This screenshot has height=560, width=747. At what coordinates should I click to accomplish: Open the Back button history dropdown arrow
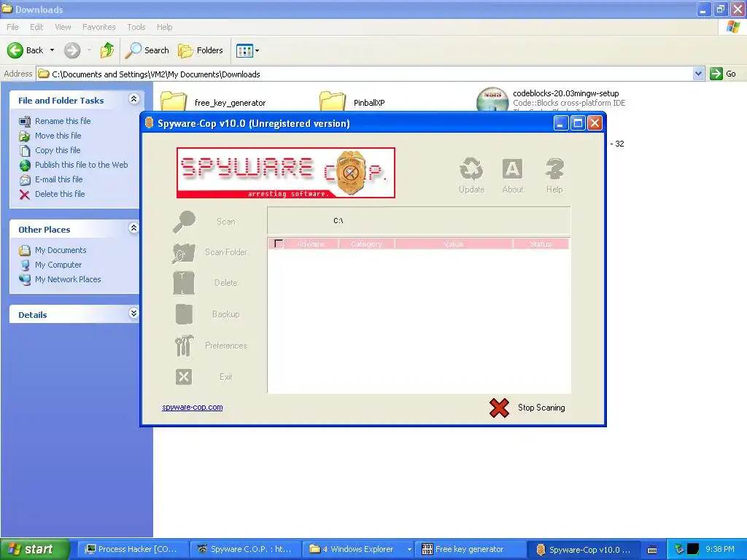(53, 50)
